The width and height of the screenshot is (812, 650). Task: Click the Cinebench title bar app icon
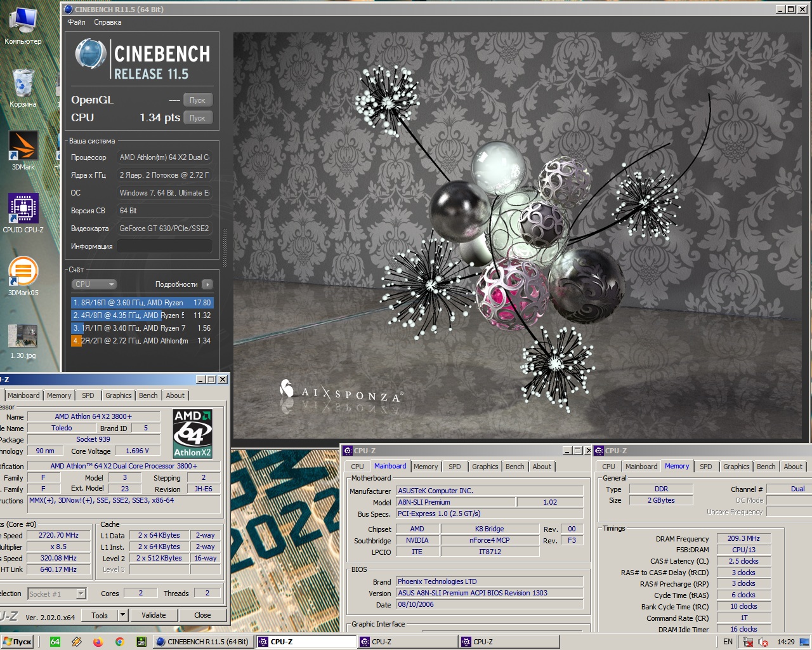click(x=69, y=9)
